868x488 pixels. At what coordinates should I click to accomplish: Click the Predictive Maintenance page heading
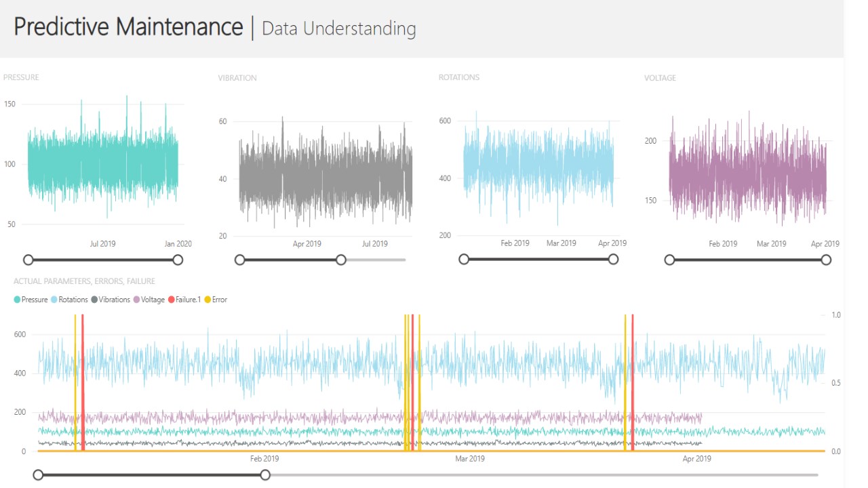[x=128, y=27]
